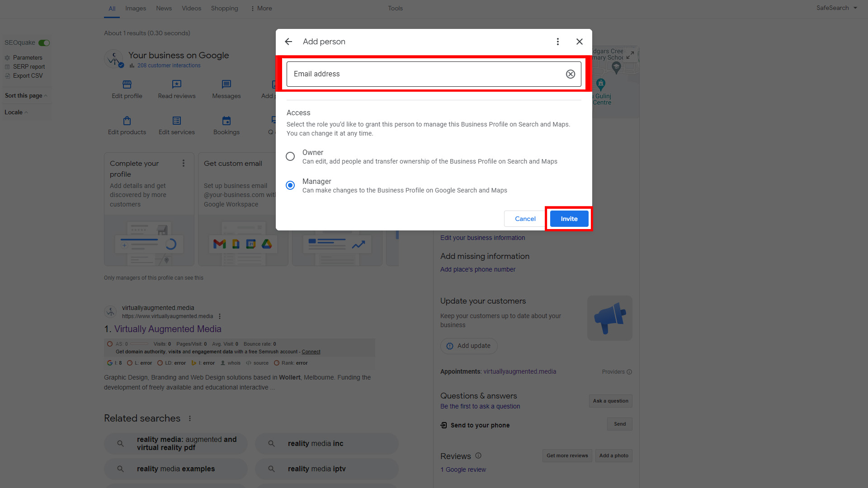Open the virtuallyaugmented.media appointments link
The height and width of the screenshot is (488, 868).
tap(520, 371)
